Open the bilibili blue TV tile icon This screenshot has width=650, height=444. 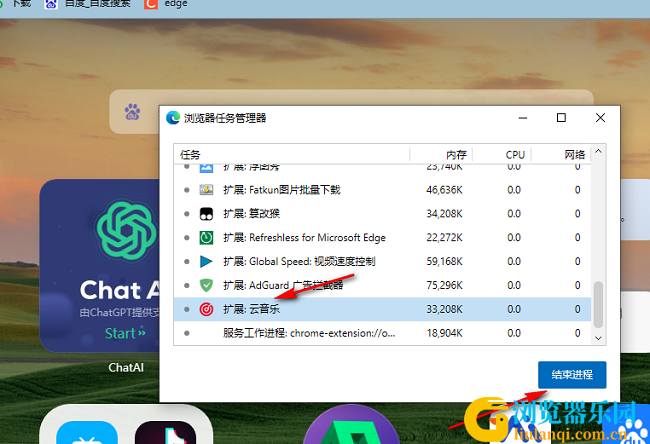[x=87, y=432]
